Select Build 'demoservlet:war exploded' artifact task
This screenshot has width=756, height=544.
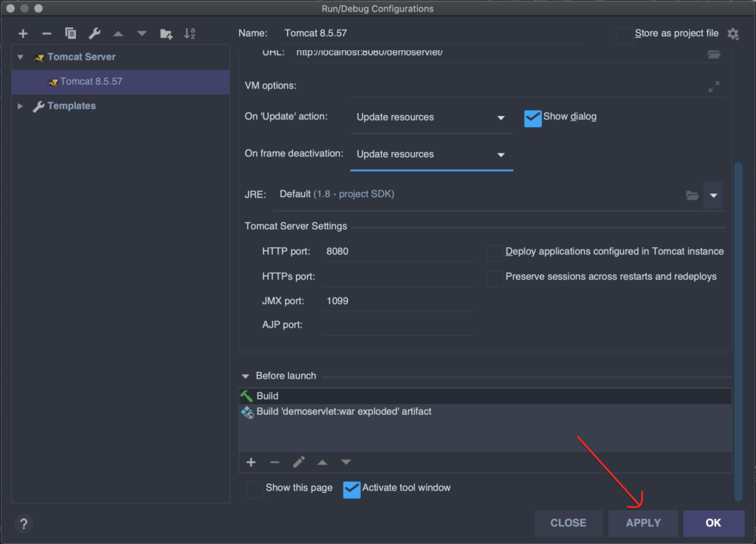click(485, 412)
